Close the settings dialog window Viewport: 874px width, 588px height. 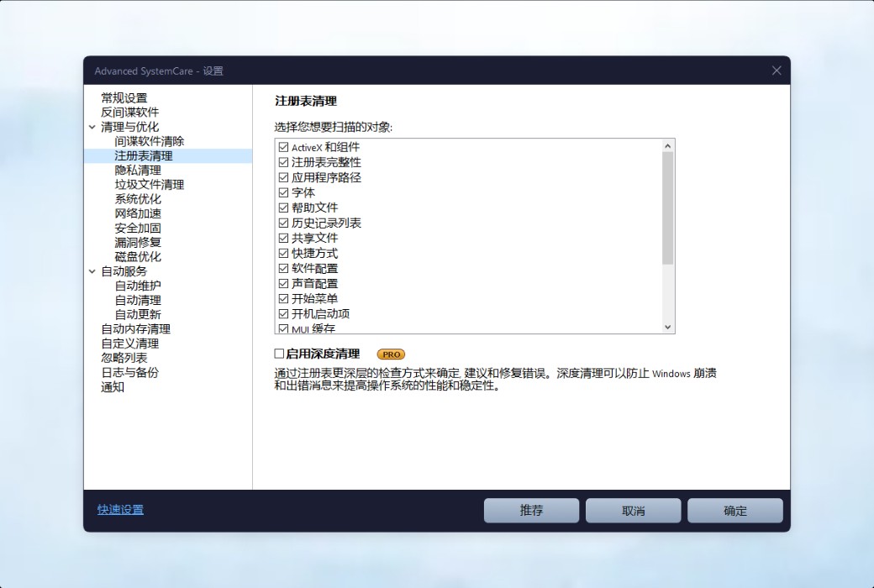tap(777, 71)
